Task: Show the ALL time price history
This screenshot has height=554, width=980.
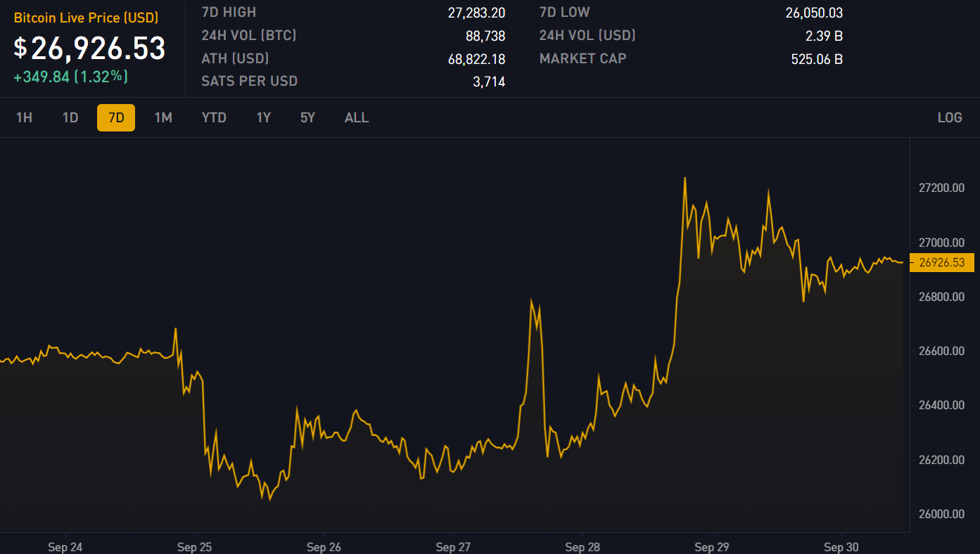Action: 357,117
